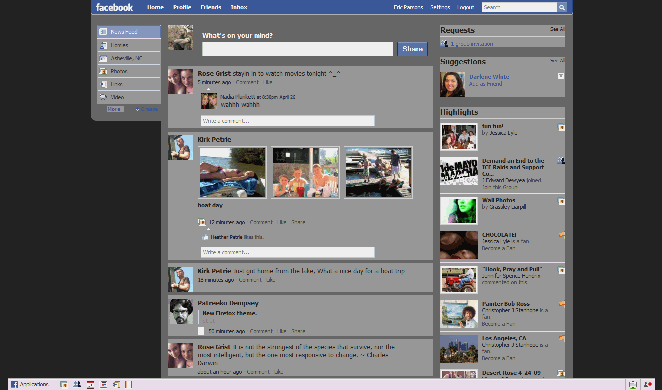
Task: Open the kids with drinks photo
Action: coord(305,172)
